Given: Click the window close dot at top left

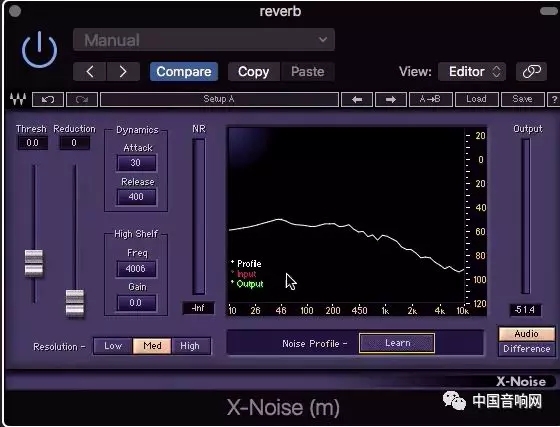Looking at the screenshot, I should tap(15, 11).
